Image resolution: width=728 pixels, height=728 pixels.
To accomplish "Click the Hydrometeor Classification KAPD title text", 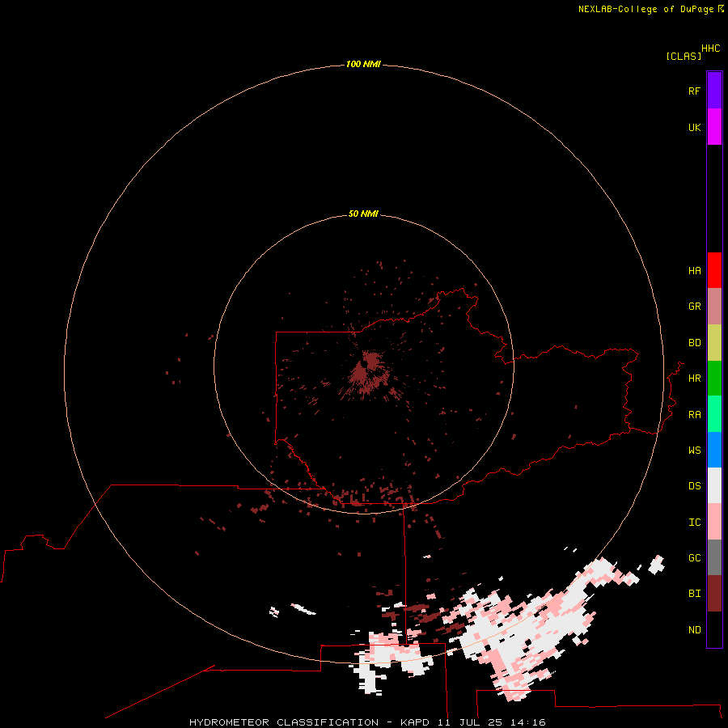I will (x=367, y=722).
